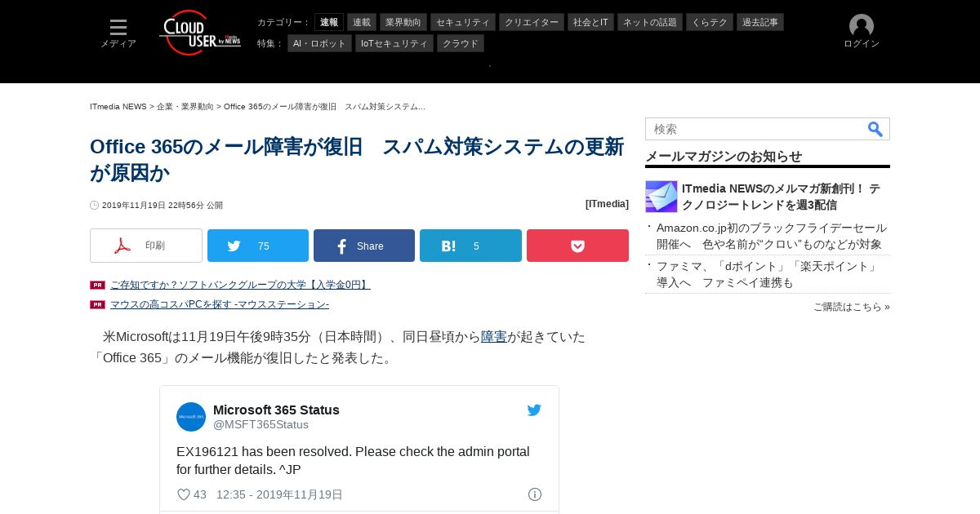980x514 pixels.
Task: Save article with the Pocket button
Action: click(x=577, y=246)
